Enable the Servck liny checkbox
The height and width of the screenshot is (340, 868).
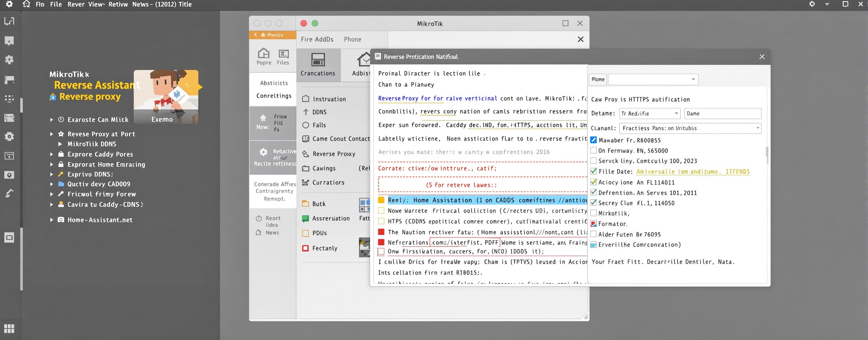593,161
